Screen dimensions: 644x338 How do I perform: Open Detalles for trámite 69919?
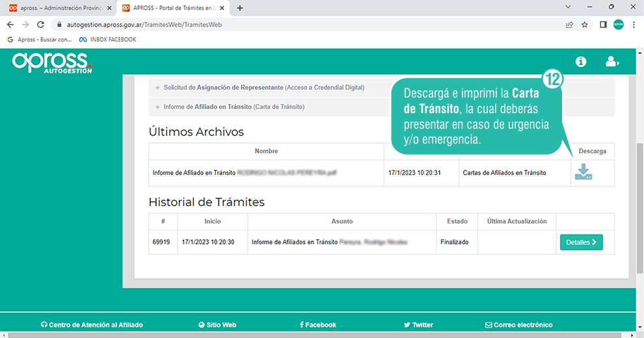tap(581, 242)
